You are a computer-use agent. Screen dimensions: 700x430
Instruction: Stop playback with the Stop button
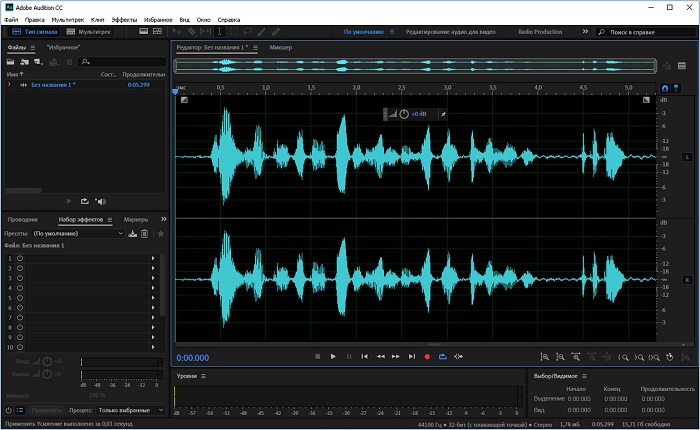tap(318, 356)
